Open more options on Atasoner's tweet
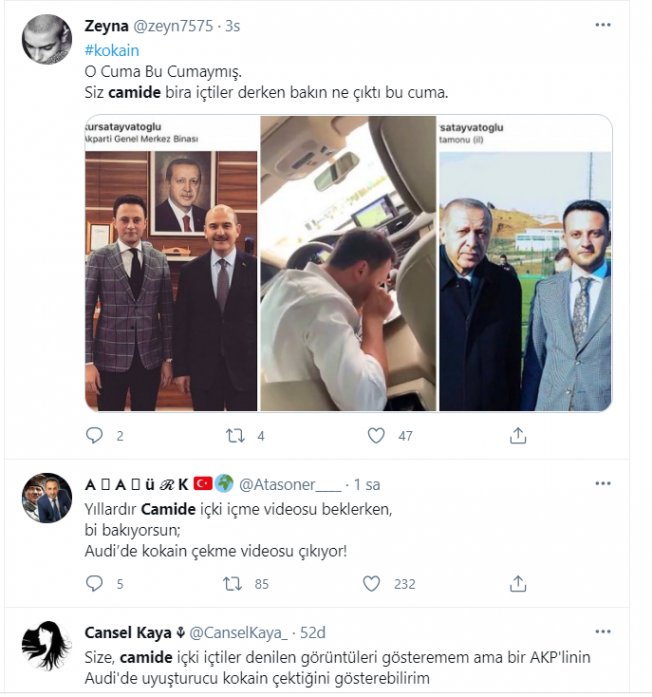The image size is (652, 697). (x=603, y=483)
